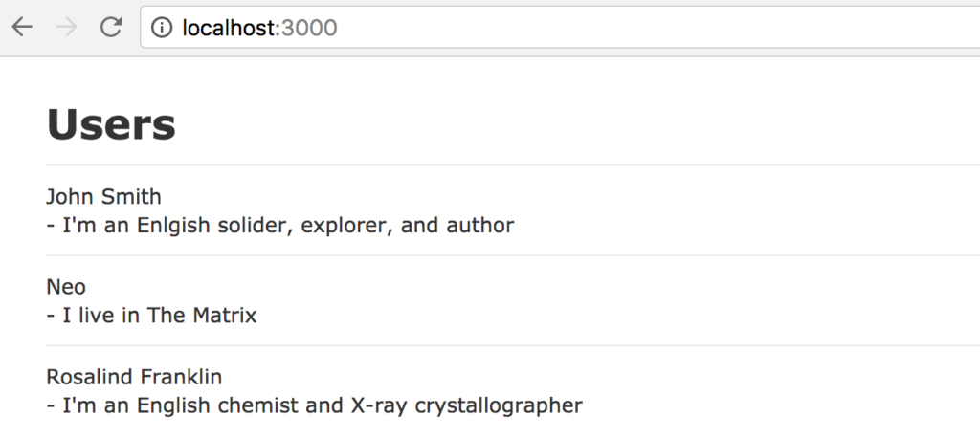The image size is (980, 438).
Task: Click the divider line below the Users heading
Action: (513, 165)
